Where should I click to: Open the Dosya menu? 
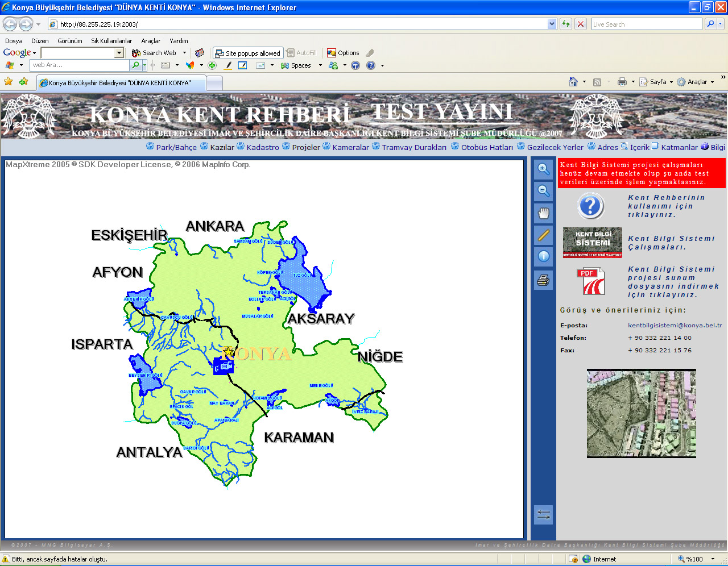click(x=14, y=41)
